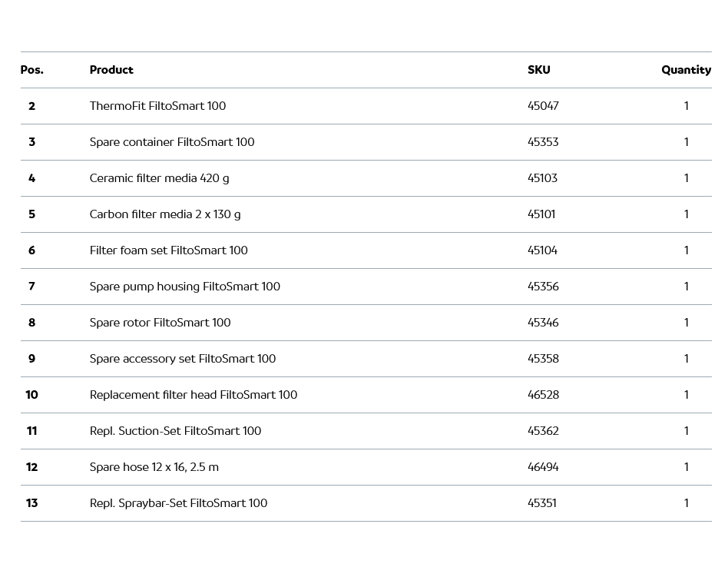Click the Product column header
The height and width of the screenshot is (567, 728).
point(111,70)
